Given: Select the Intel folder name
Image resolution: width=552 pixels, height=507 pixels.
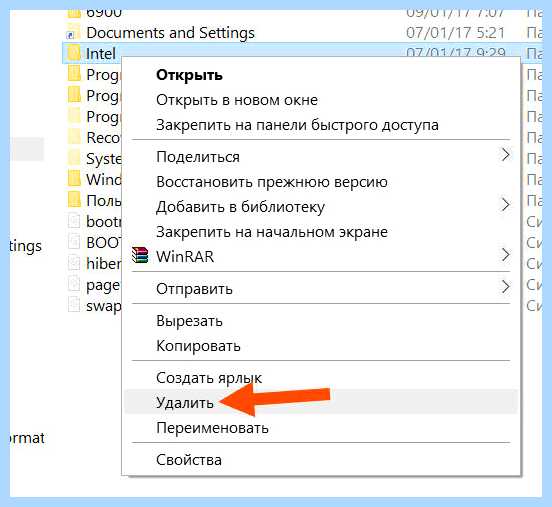Looking at the screenshot, I should click(x=101, y=54).
